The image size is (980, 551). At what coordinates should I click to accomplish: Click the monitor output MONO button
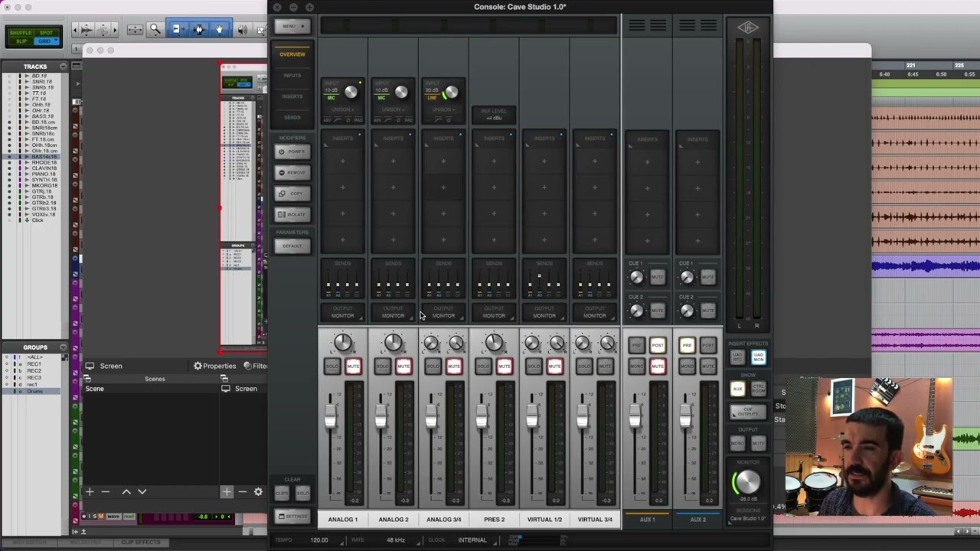[x=738, y=443]
